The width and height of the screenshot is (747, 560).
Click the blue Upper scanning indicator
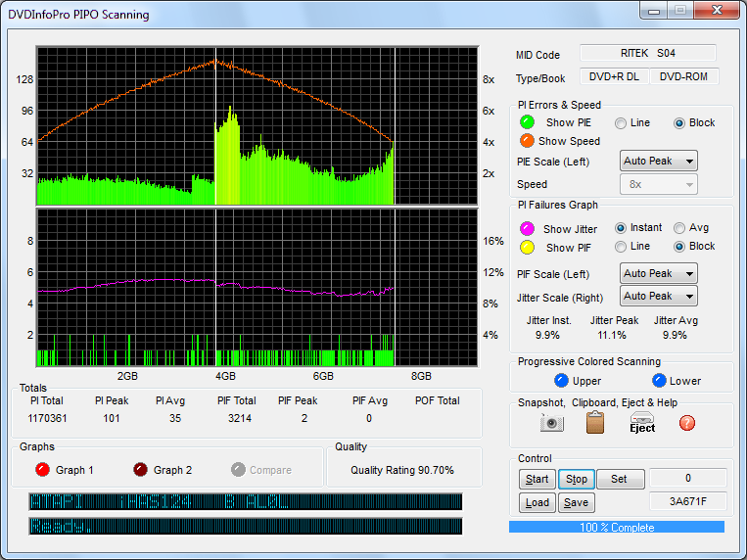[x=561, y=381]
